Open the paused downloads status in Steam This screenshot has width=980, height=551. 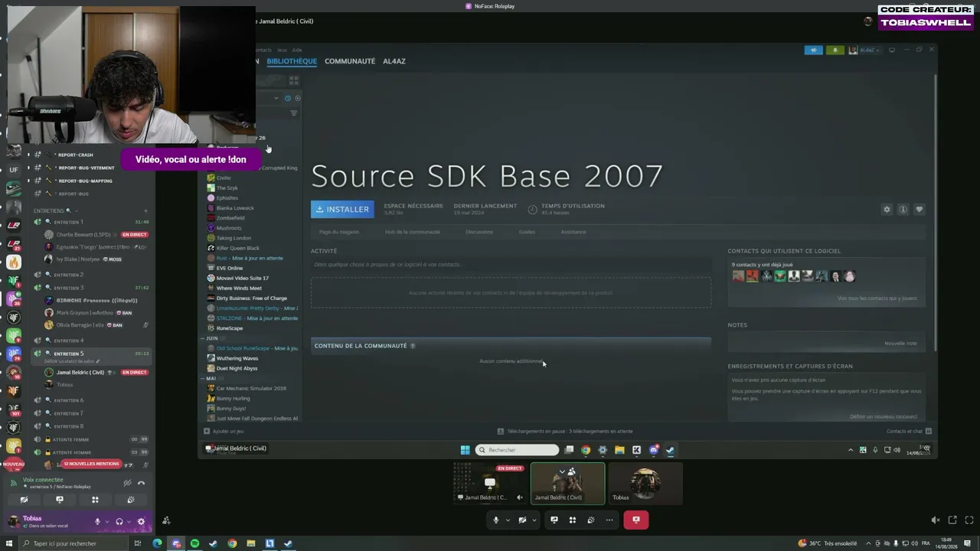[565, 432]
